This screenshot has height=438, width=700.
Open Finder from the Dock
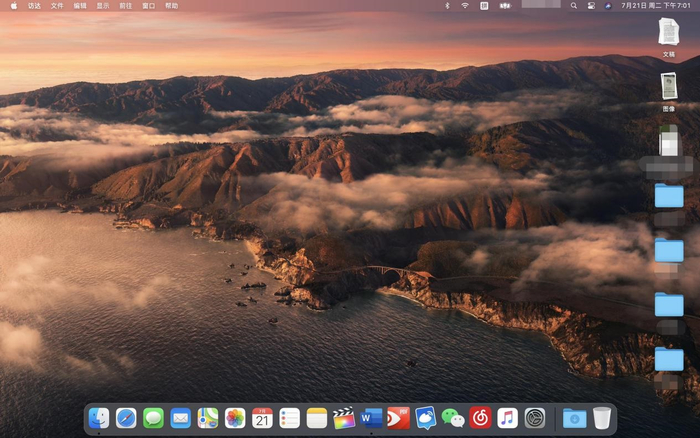(99, 418)
